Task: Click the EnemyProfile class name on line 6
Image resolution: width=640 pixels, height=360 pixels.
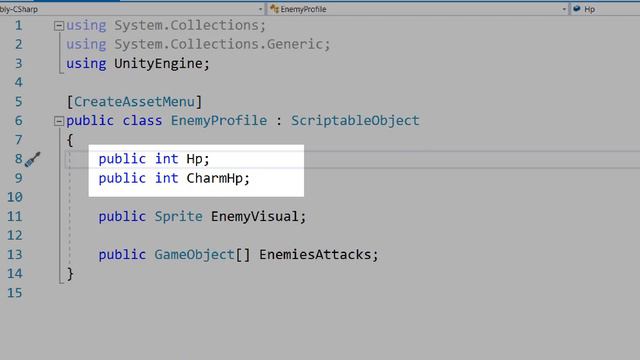Action: click(219, 121)
